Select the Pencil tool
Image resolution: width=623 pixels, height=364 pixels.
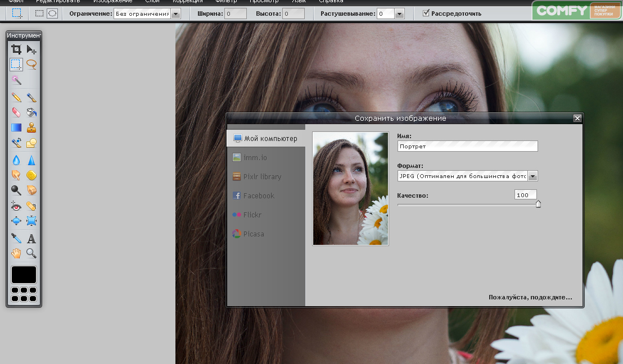(16, 97)
